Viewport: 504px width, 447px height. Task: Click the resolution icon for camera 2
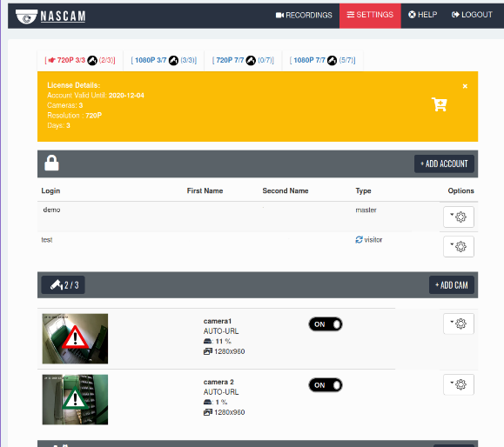208,412
